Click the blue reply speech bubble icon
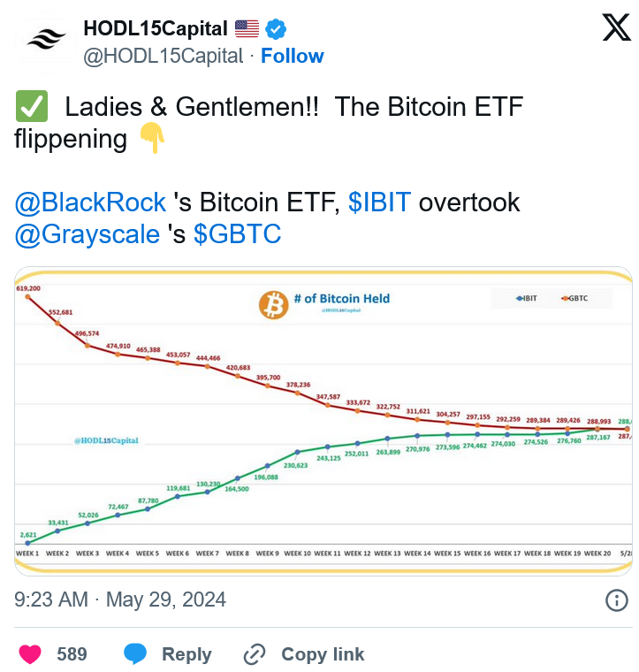 point(135,654)
